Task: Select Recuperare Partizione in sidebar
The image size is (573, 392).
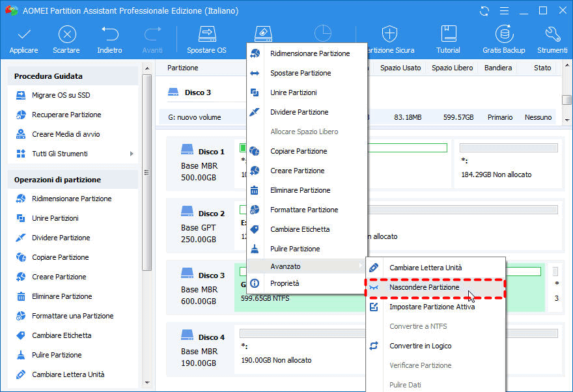Action: point(66,115)
